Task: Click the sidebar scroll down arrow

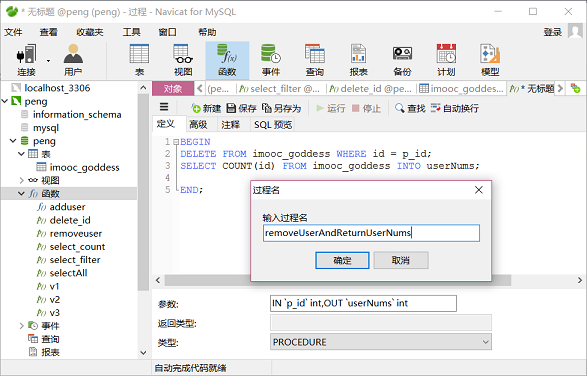Action: 143,352
